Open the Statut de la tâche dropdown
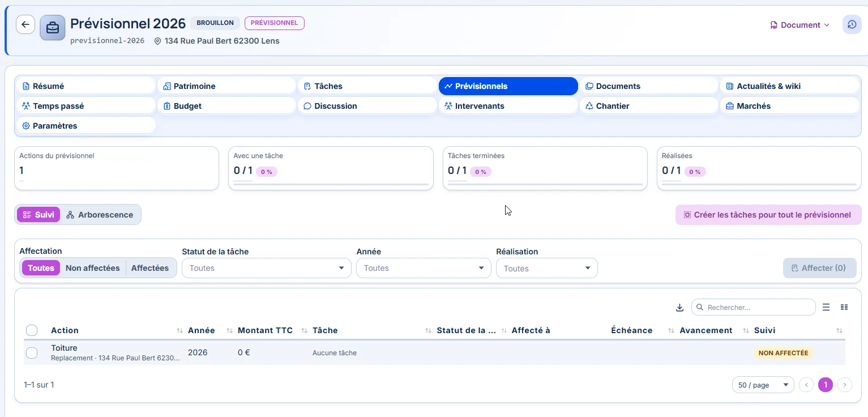This screenshot has height=417, width=868. [267, 268]
